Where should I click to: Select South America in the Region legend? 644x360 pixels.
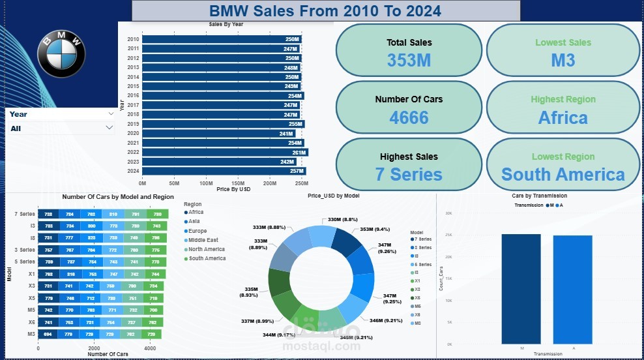205,258
